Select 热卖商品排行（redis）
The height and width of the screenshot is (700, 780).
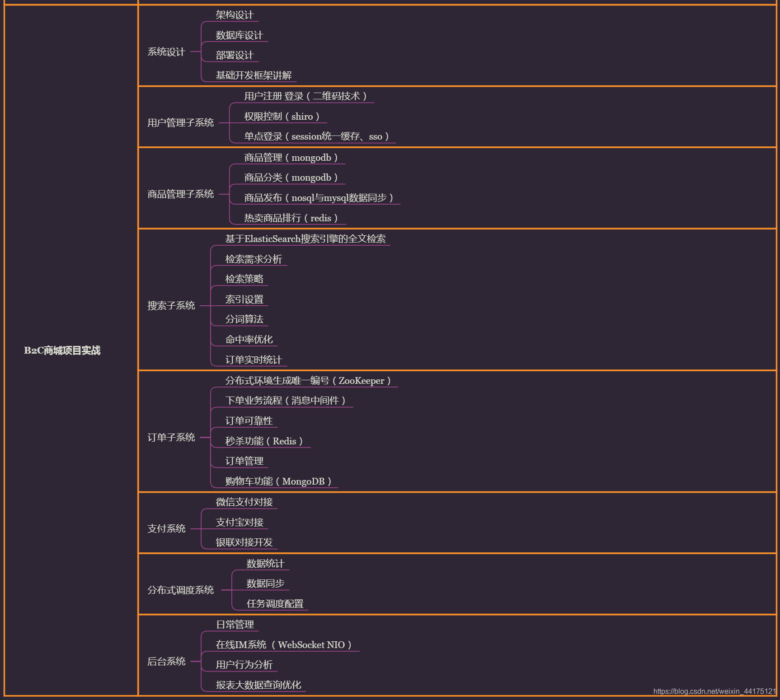click(x=292, y=218)
